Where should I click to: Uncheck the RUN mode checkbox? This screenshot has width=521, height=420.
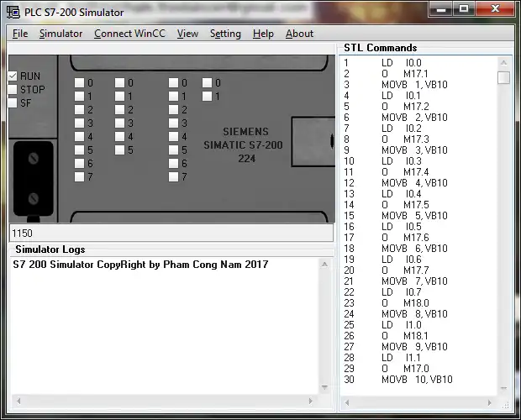13,76
